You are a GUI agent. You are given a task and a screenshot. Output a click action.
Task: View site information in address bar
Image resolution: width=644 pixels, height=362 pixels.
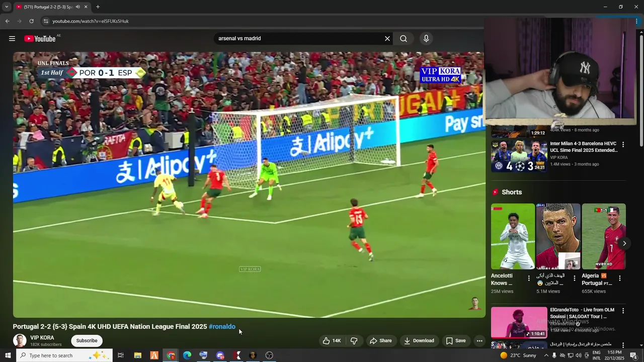45,21
